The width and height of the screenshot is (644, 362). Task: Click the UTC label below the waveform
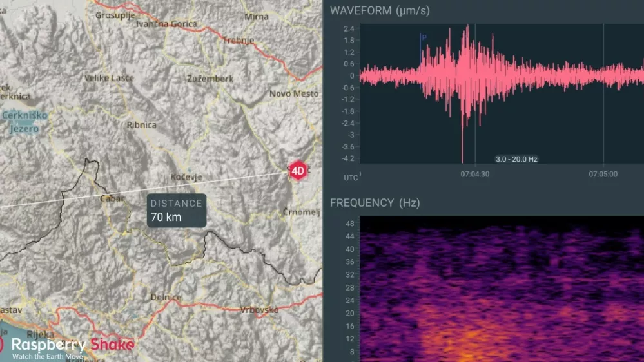350,176
